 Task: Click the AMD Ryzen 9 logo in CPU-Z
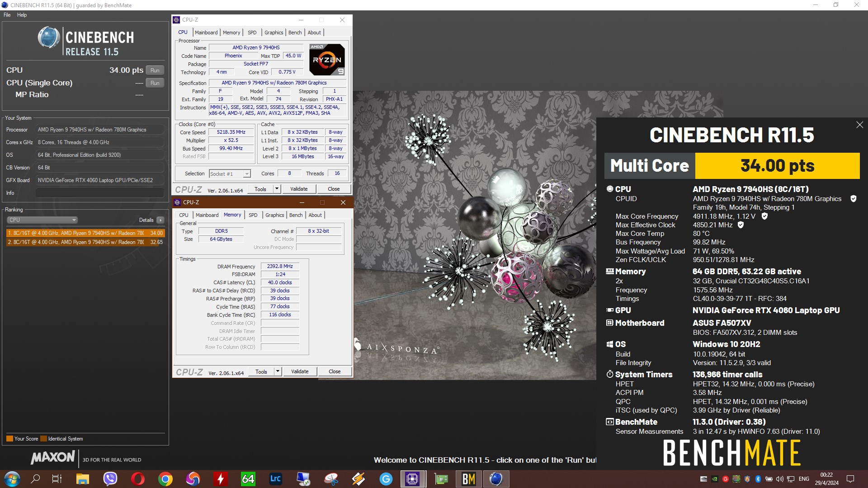point(327,59)
